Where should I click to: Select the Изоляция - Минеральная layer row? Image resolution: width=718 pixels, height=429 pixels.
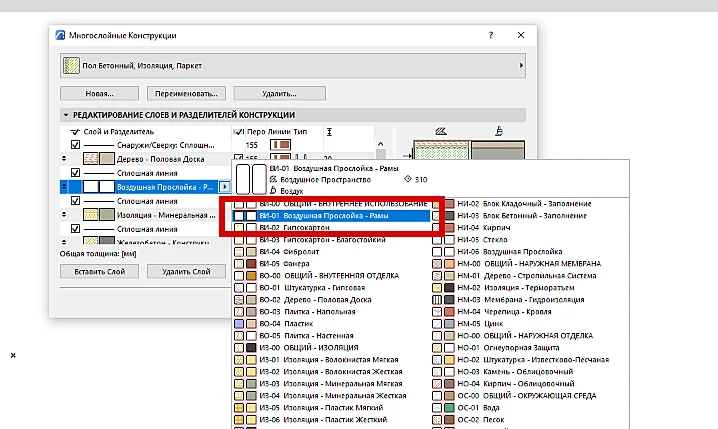point(146,215)
